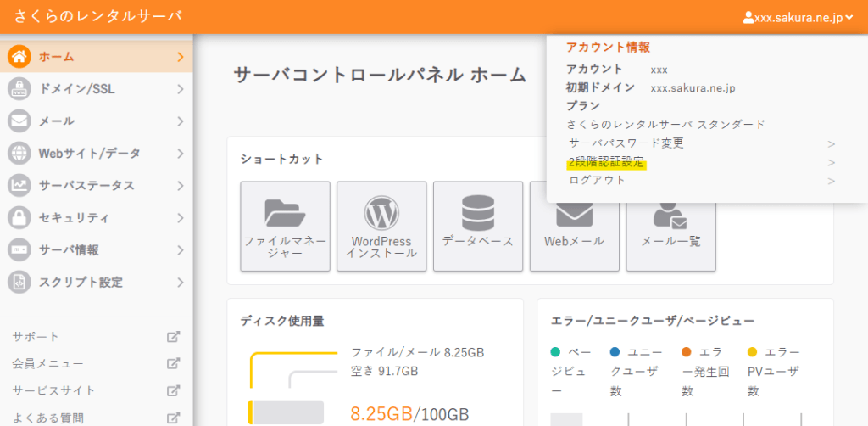Open the よくある質問 link

(47, 418)
